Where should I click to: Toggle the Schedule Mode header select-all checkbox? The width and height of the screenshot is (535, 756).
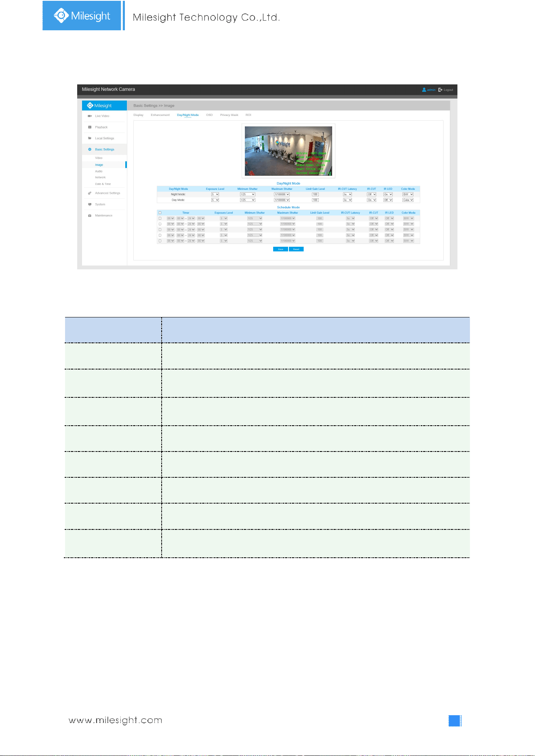[x=160, y=213]
